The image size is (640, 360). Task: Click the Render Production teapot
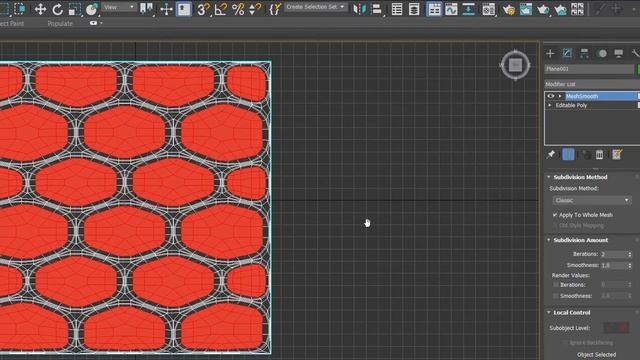click(543, 9)
